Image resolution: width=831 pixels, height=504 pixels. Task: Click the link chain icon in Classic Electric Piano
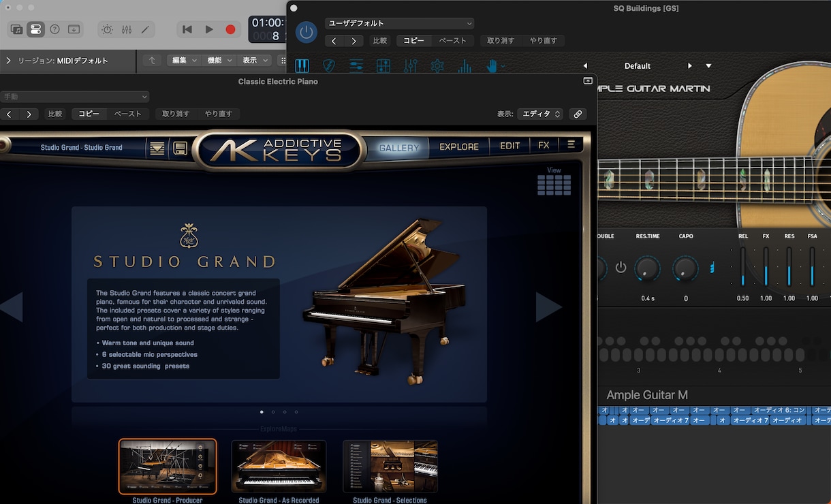(578, 114)
